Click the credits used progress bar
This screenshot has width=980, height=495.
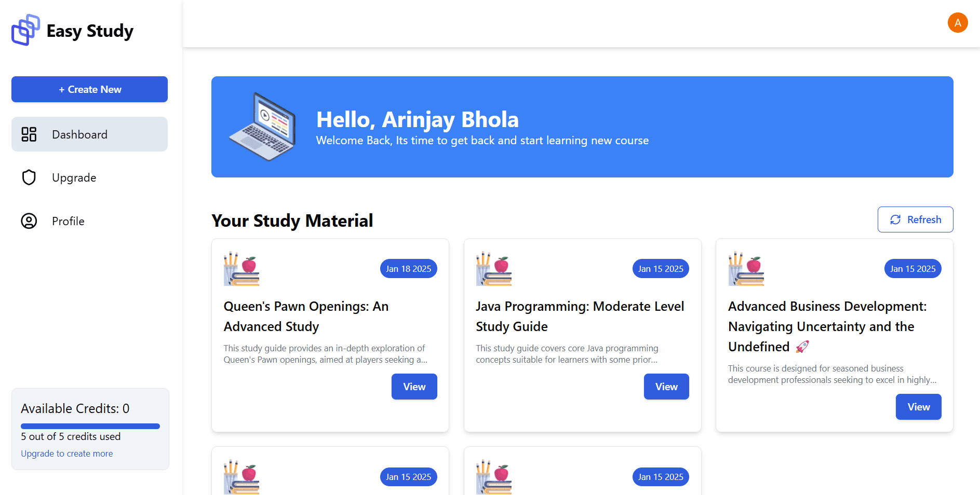point(90,426)
